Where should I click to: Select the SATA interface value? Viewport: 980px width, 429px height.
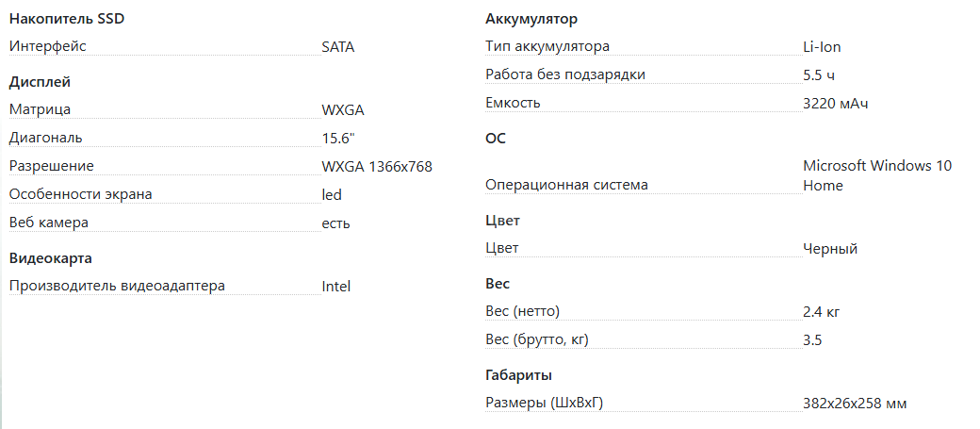(x=338, y=45)
